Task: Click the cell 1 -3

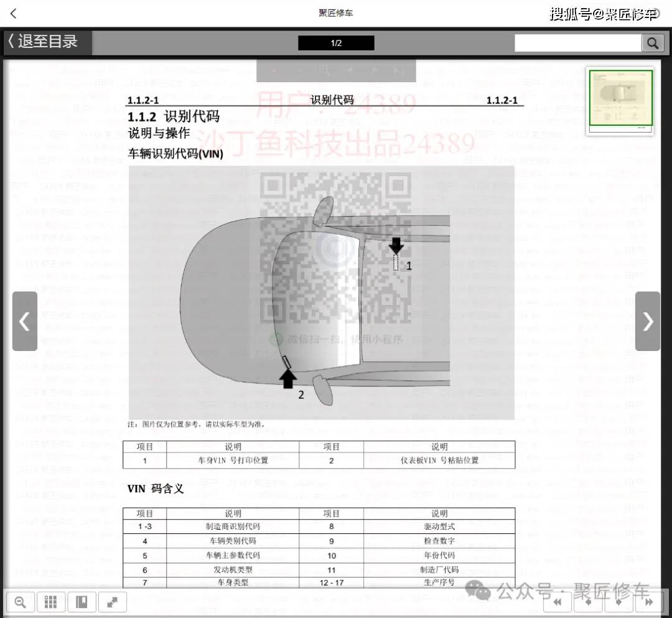Action: pos(145,527)
